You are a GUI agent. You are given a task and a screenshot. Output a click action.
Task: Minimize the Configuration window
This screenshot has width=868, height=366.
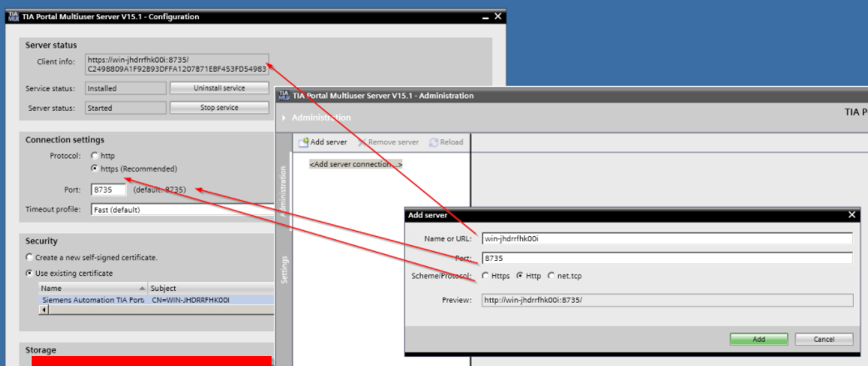coord(485,17)
